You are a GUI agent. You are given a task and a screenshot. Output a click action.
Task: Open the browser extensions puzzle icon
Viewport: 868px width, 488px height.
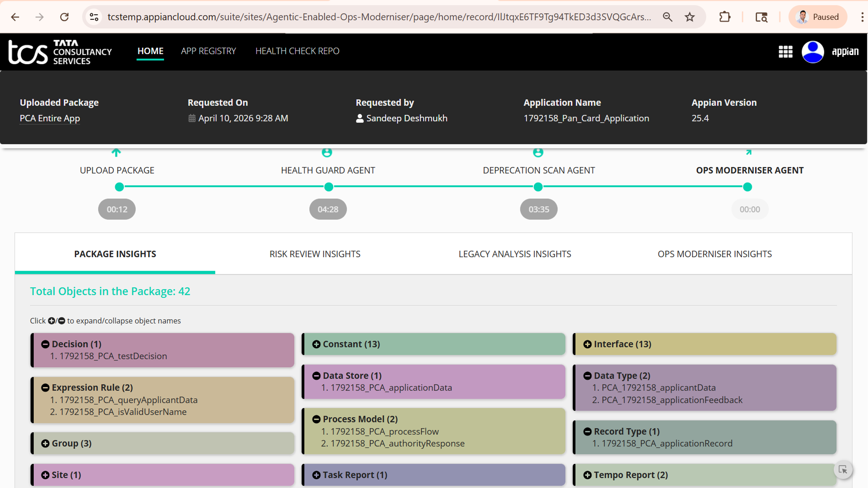pos(724,17)
